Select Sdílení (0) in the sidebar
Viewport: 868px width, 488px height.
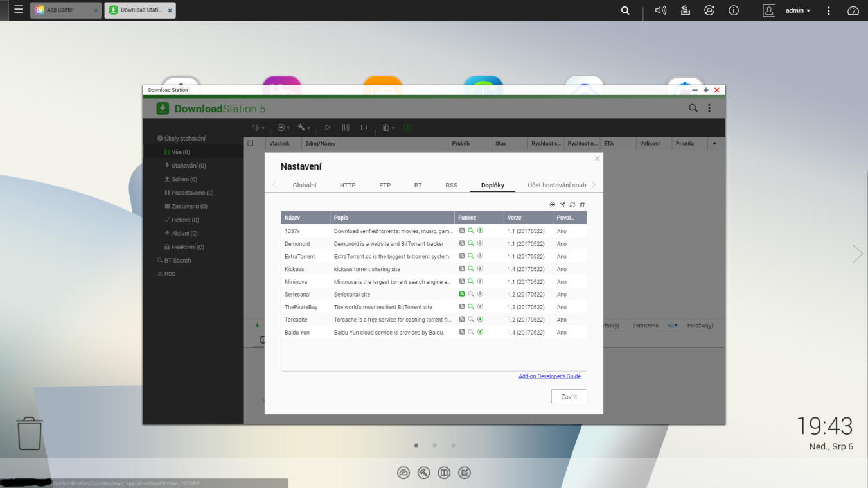coord(181,179)
